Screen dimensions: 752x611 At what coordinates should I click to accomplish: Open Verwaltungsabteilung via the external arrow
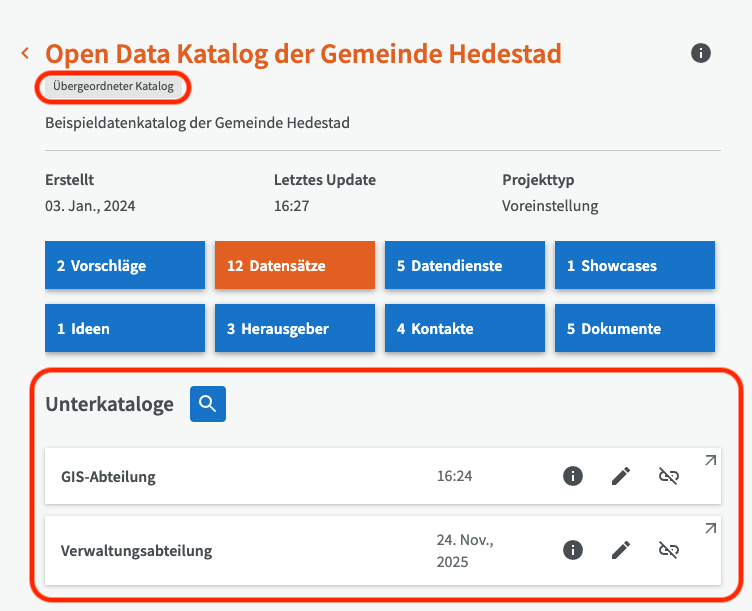(710, 529)
